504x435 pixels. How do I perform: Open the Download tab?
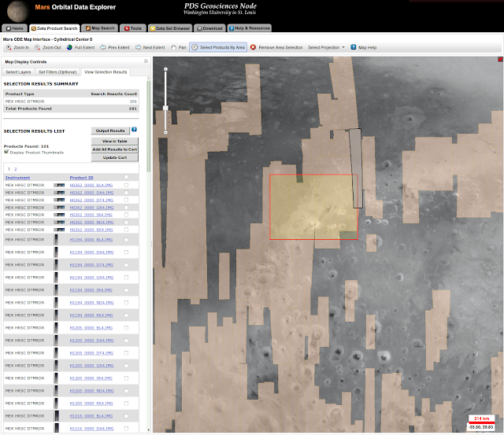pyautogui.click(x=209, y=28)
